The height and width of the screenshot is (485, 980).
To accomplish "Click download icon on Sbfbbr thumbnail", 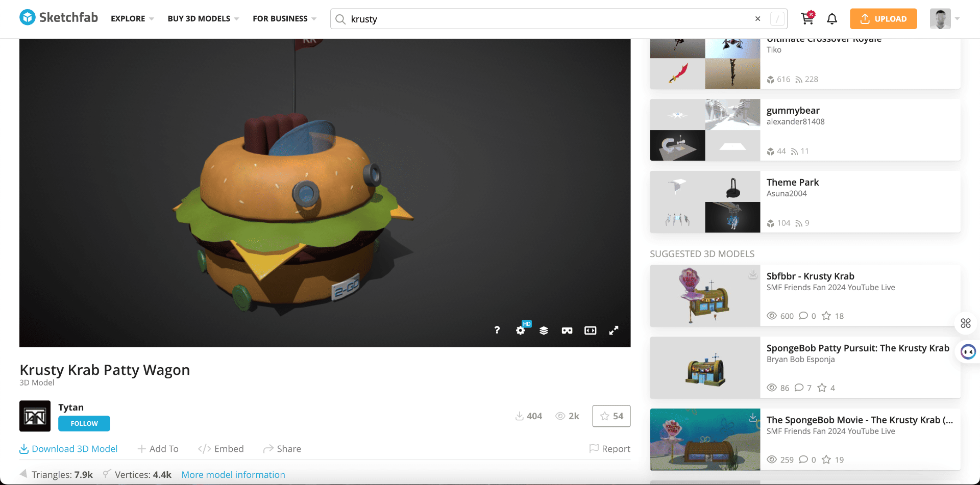I will pos(752,274).
